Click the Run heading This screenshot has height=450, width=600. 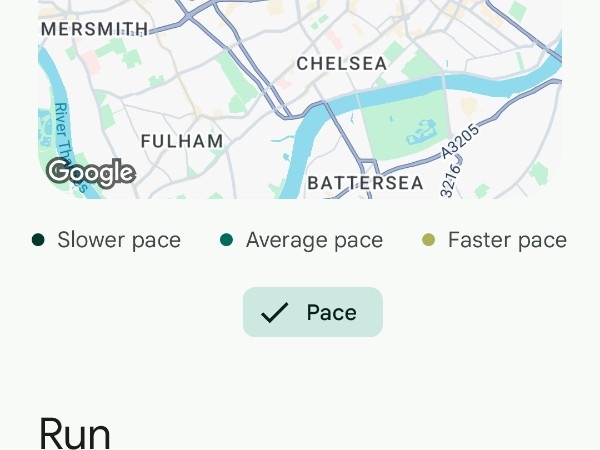point(74,434)
